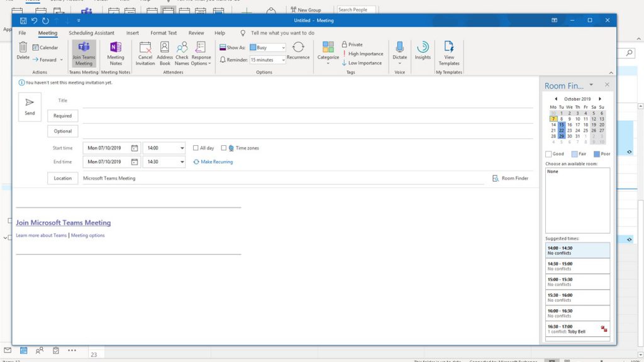Open the Address Book
Screen dimensions: 644x362
click(165, 53)
